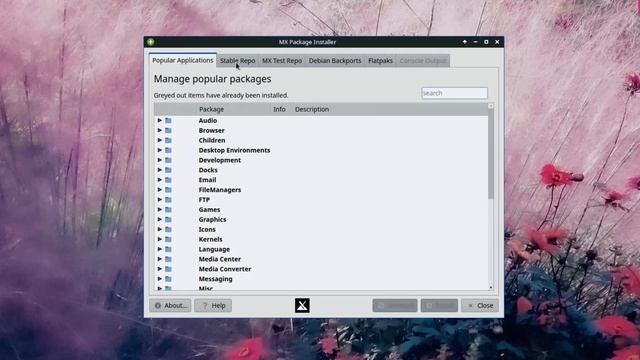Click the package list vertical scrollbar
This screenshot has width=640, height=360.
pos(491,154)
